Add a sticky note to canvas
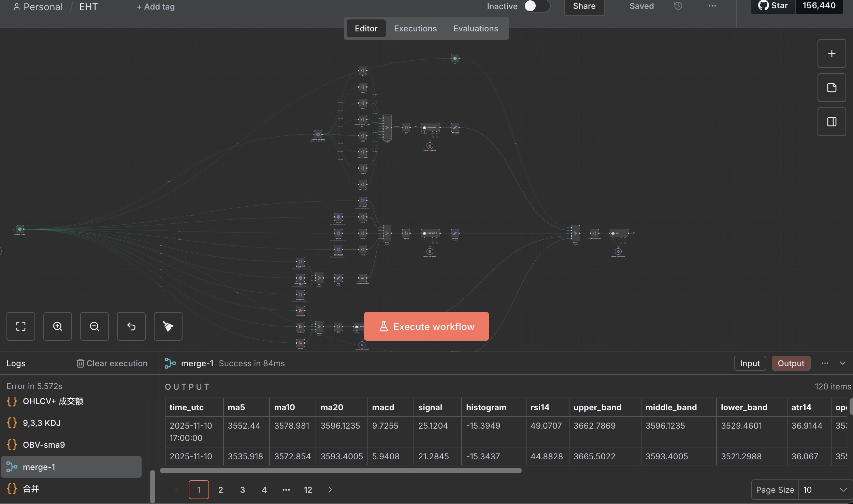Image resolution: width=853 pixels, height=504 pixels. tap(832, 88)
